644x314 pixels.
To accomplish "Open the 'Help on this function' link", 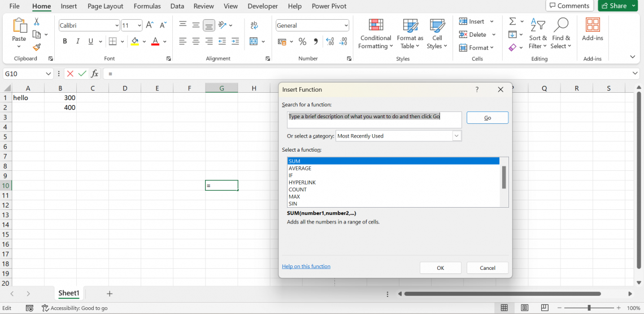I will pyautogui.click(x=306, y=266).
